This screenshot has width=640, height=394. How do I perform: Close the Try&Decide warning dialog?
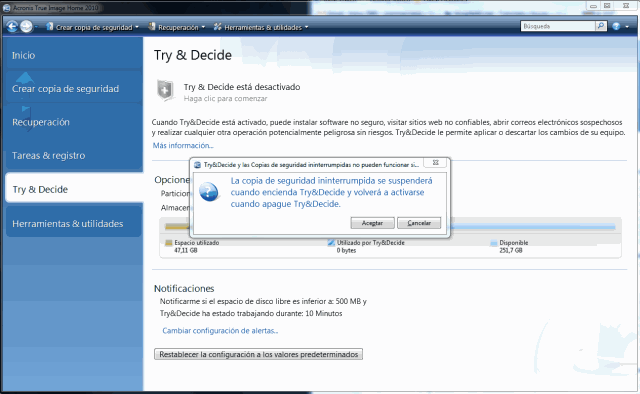click(x=436, y=163)
